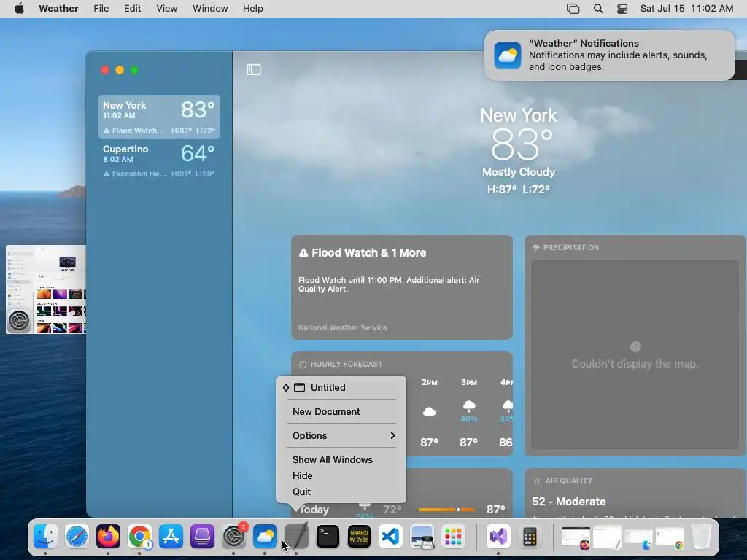
Task: Open Apple Configurator purple Dock icon
Action: [x=202, y=537]
